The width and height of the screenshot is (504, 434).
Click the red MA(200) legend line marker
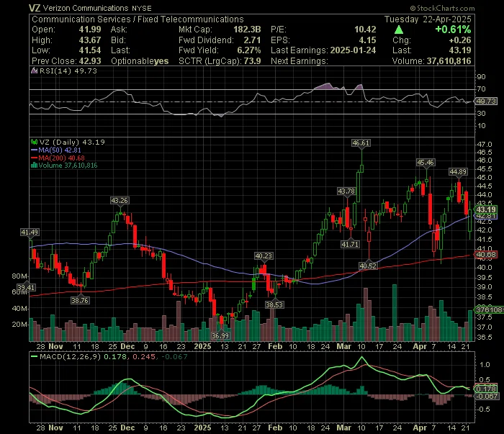coord(34,158)
